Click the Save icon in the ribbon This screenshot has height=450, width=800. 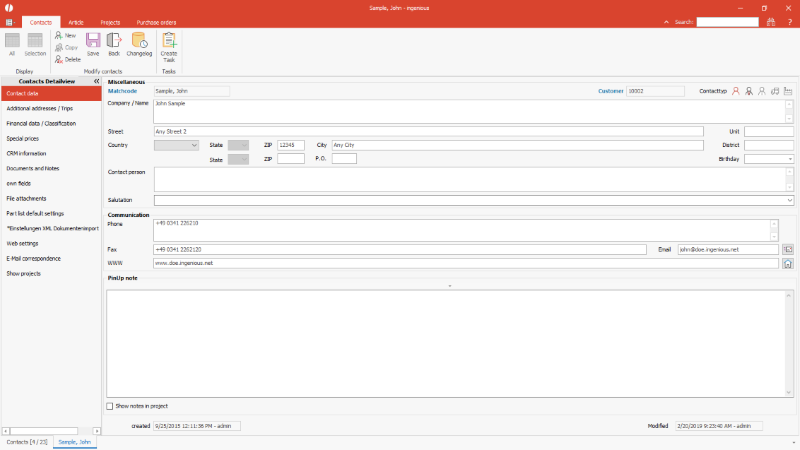coord(93,42)
